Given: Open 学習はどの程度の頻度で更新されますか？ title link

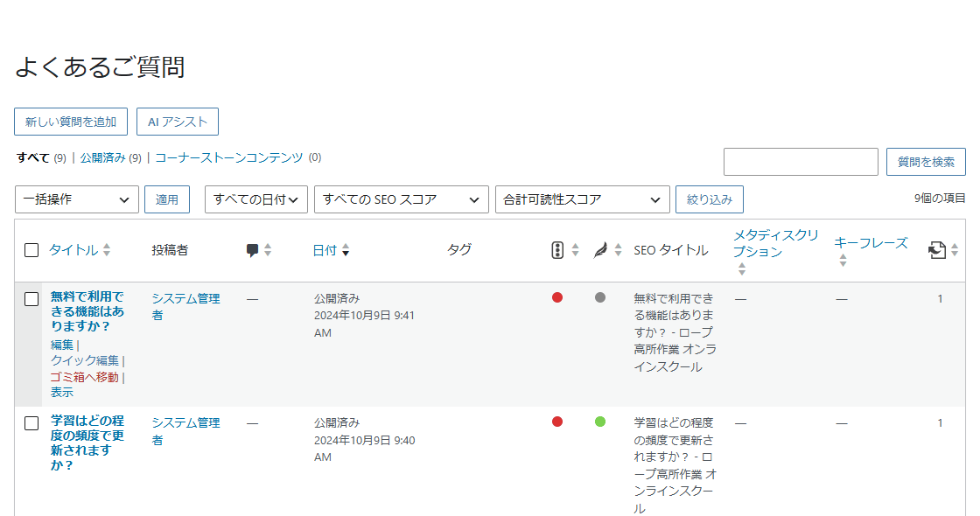Looking at the screenshot, I should (87, 443).
